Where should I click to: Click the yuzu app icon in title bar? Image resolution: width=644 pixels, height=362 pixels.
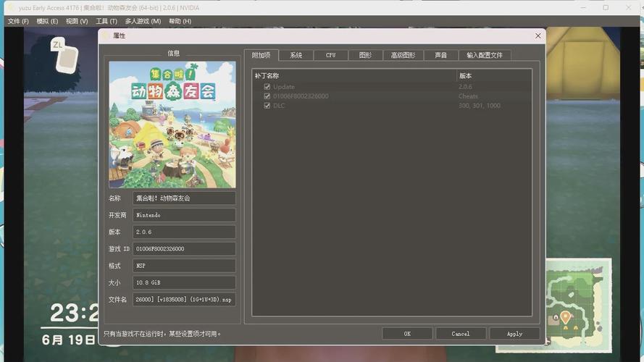[x=11, y=8]
